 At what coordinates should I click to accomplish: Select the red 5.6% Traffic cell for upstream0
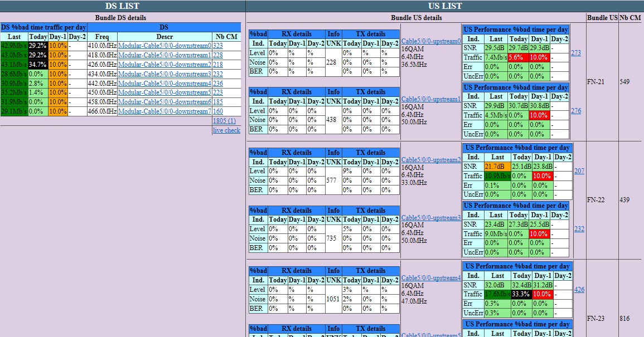(519, 57)
